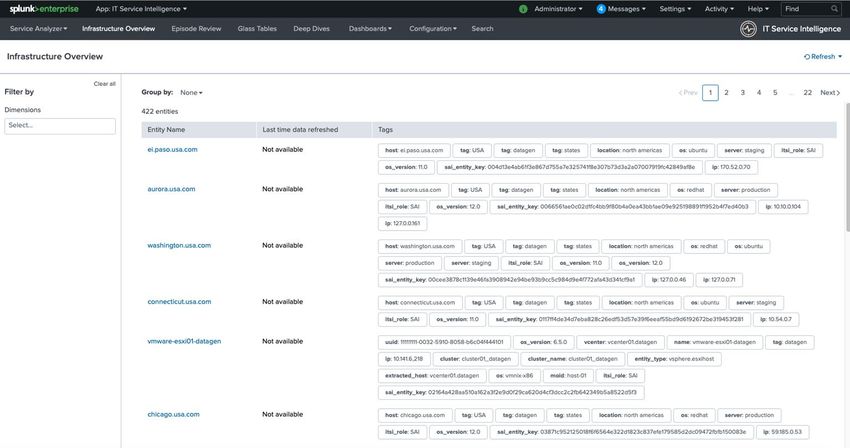This screenshot has width=850, height=448.
Task: Go to Episode Review tab
Action: pos(196,29)
